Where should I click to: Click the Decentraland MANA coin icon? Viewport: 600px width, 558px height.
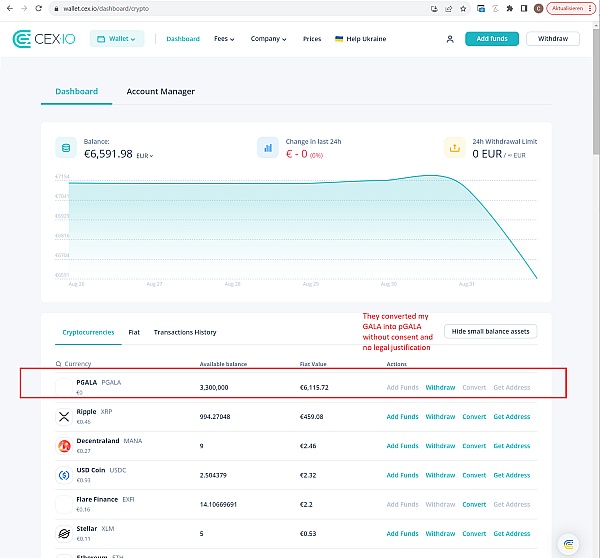[64, 446]
